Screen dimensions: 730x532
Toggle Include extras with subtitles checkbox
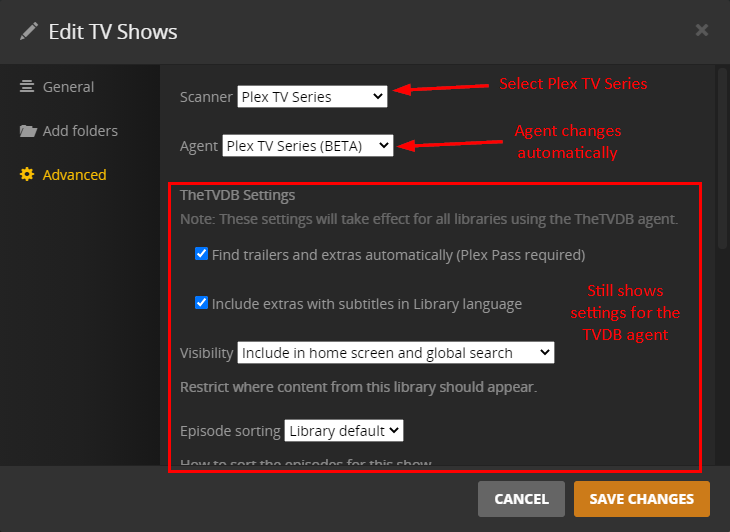pyautogui.click(x=201, y=303)
